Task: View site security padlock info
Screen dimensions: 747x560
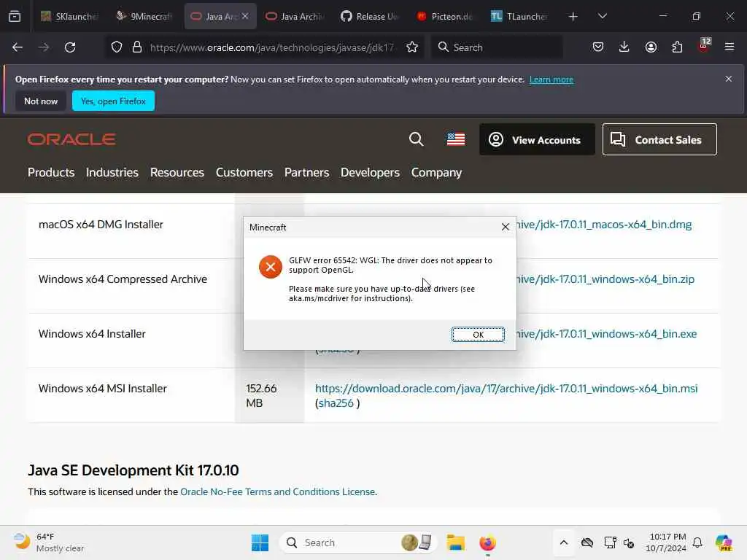Action: click(x=137, y=47)
